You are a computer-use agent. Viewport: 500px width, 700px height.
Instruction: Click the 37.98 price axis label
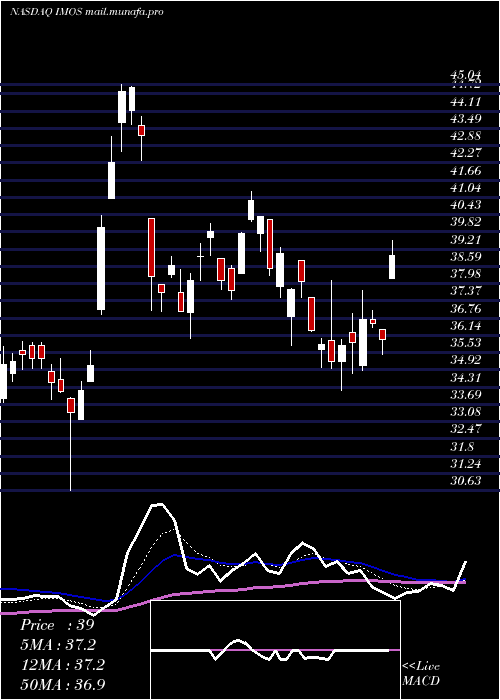click(466, 274)
